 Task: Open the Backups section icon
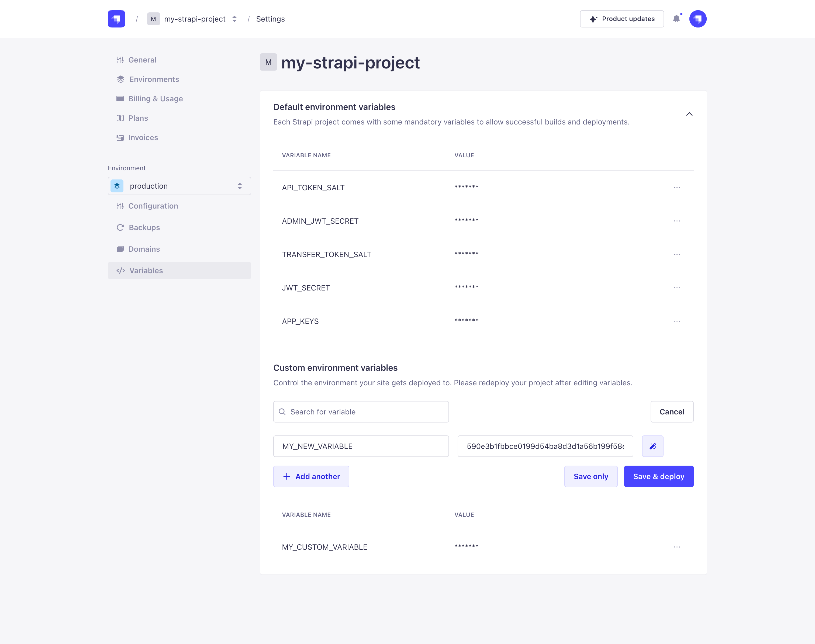(x=120, y=227)
